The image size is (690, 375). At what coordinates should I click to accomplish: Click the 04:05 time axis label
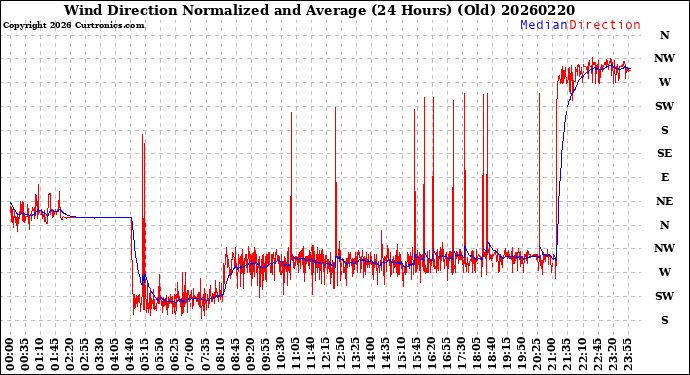tap(115, 355)
